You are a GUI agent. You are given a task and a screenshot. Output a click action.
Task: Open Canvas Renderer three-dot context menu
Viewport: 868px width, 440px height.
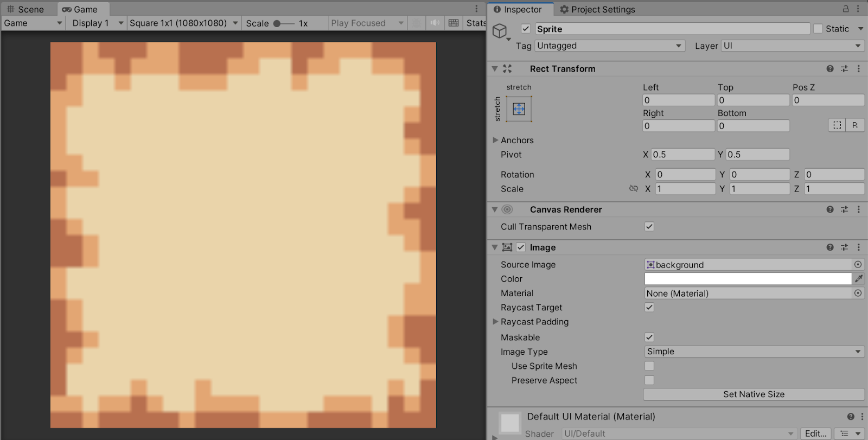(x=858, y=209)
